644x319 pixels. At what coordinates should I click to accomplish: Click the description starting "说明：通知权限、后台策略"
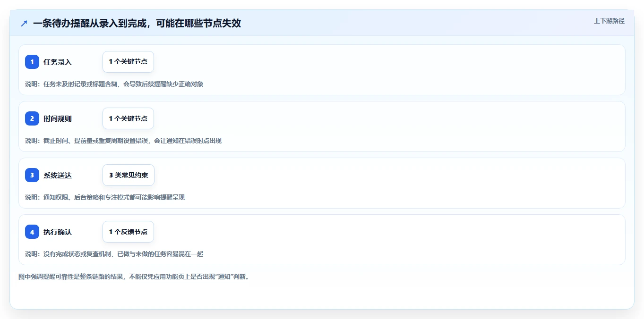pyautogui.click(x=105, y=197)
